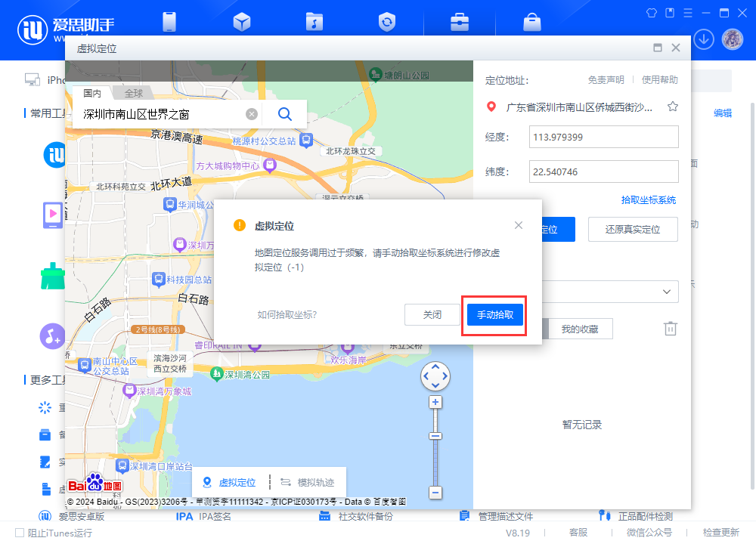This screenshot has height=544, width=756.
Task: Click the 纬度 latitude input field
Action: (x=603, y=172)
